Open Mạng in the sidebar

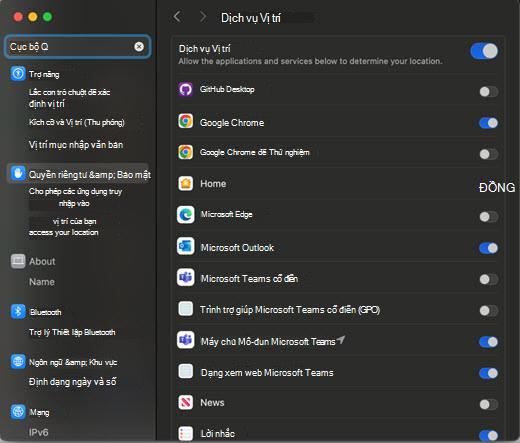click(x=39, y=412)
